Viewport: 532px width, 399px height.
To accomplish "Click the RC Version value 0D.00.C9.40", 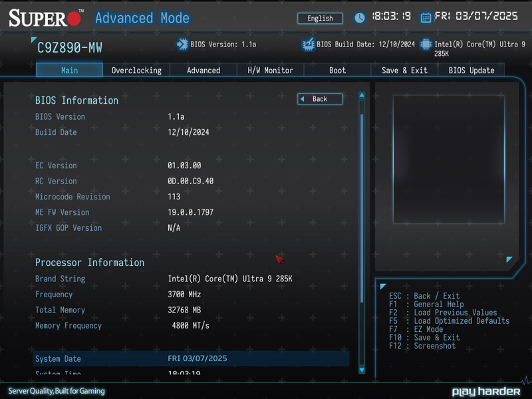I will point(190,181).
